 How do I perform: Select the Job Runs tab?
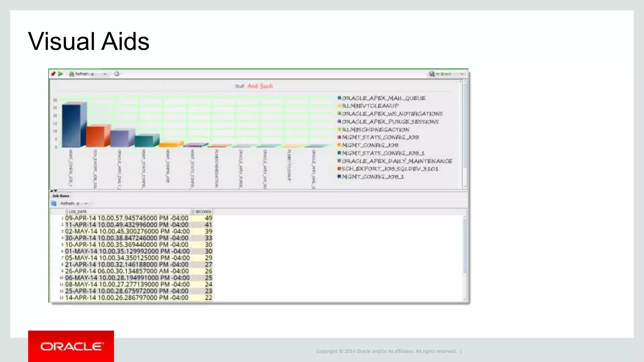[x=60, y=196]
